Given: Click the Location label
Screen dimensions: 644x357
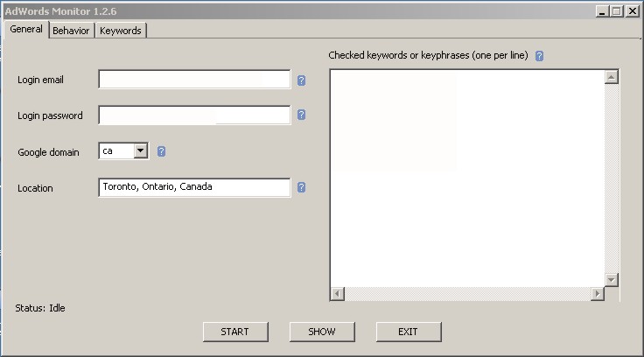Looking at the screenshot, I should tap(35, 188).
